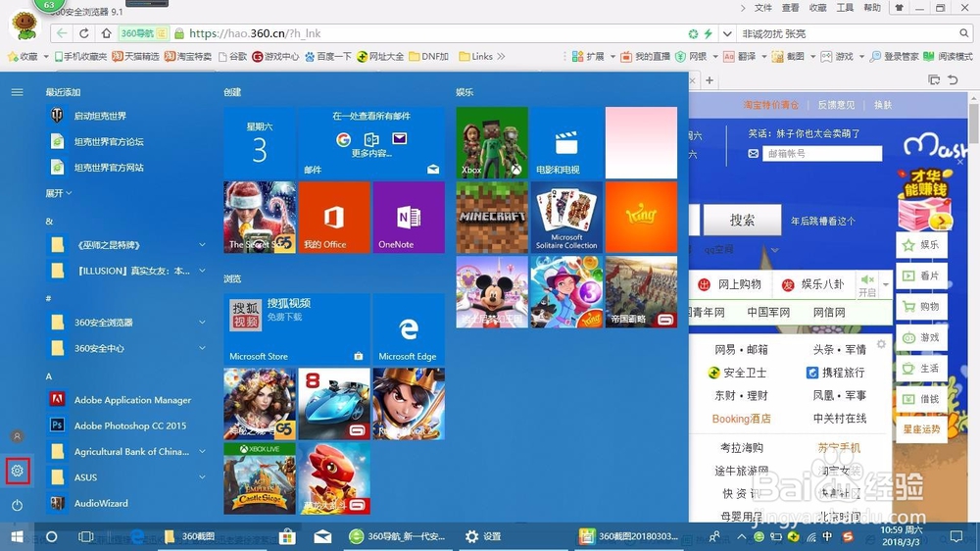Viewport: 980px width, 551px height.
Task: Open the red dragon game tile
Action: click(334, 478)
